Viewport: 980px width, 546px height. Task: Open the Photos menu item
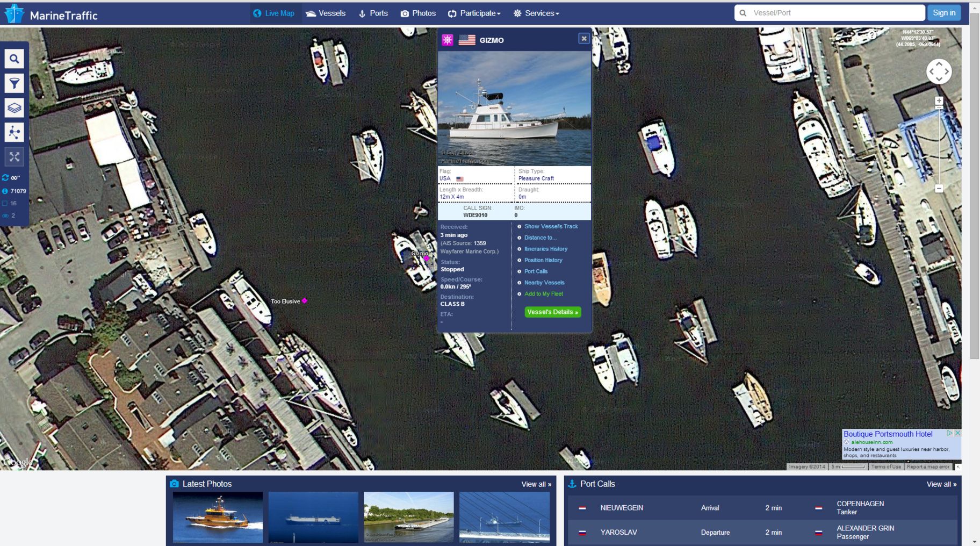pyautogui.click(x=418, y=13)
